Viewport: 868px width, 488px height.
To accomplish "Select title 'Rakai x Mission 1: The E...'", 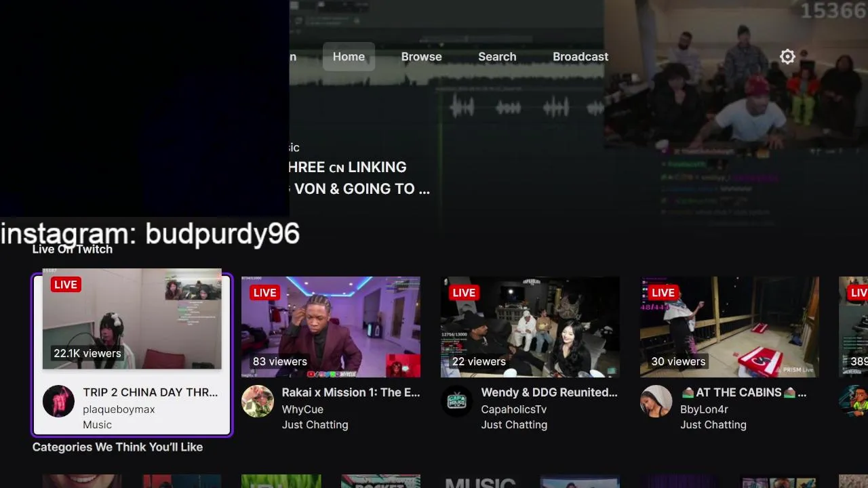I will tap(351, 392).
